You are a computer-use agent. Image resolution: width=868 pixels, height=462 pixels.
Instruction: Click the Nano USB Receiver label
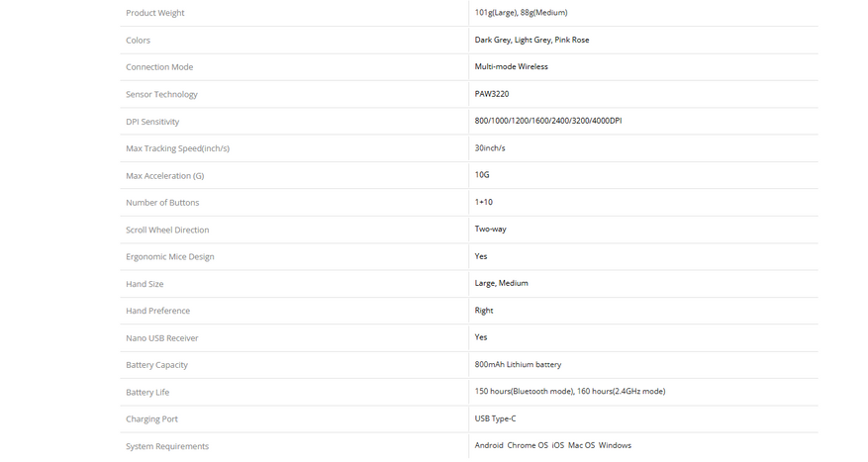point(161,337)
